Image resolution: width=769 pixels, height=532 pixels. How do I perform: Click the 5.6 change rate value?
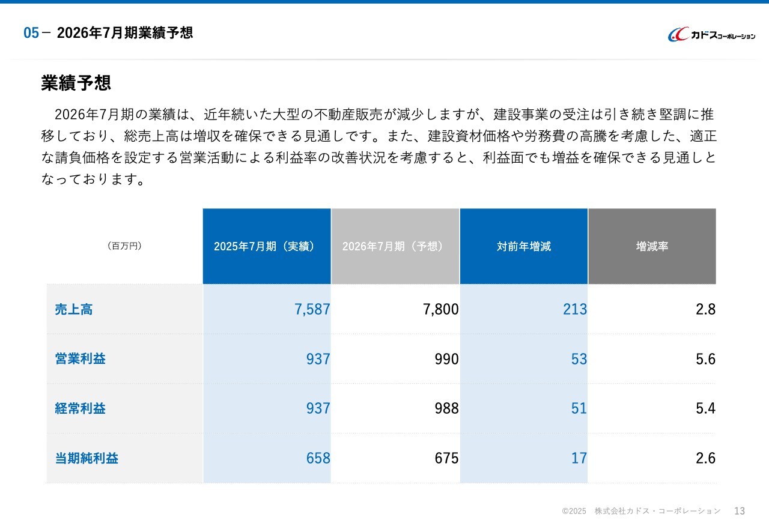point(706,359)
